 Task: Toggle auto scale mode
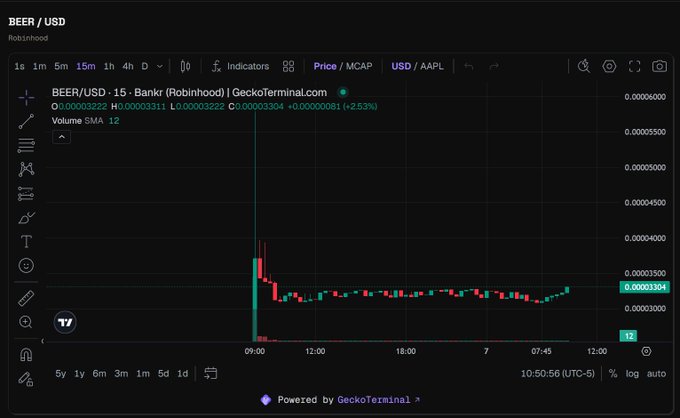pyautogui.click(x=656, y=373)
